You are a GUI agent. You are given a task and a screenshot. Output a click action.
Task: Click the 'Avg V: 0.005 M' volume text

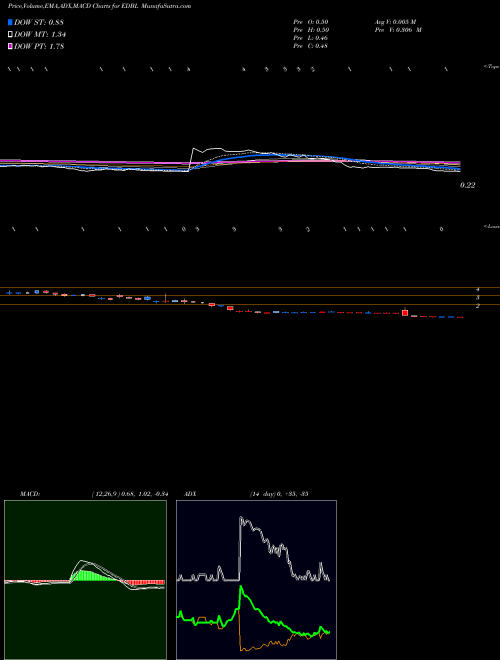395,21
